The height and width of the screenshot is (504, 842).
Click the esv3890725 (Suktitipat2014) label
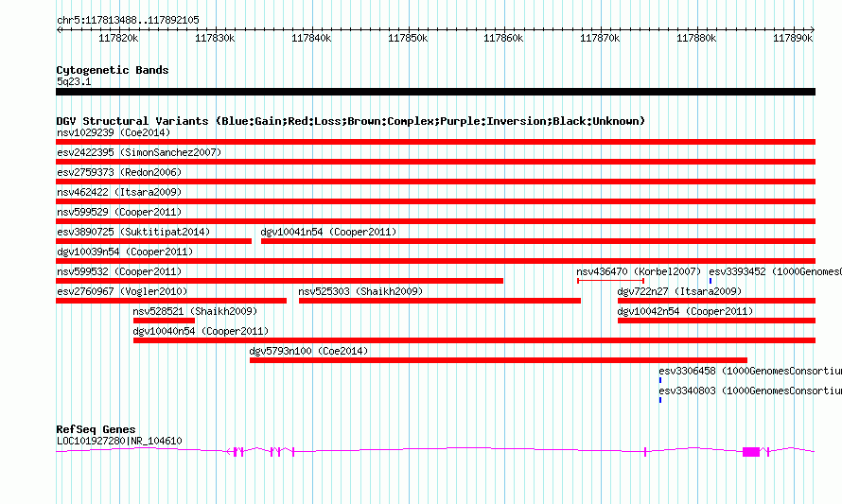point(133,232)
